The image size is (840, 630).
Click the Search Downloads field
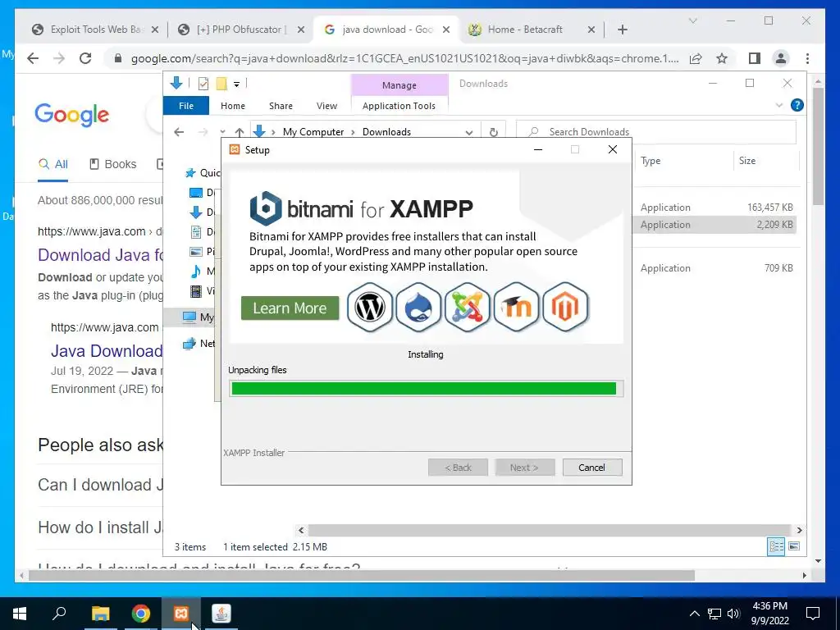click(656, 132)
